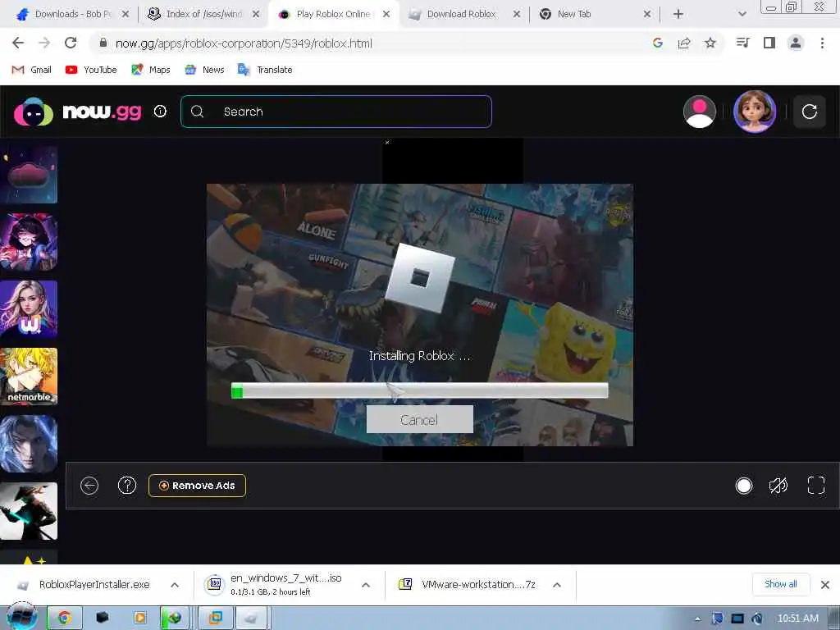Image resolution: width=840 pixels, height=630 pixels.
Task: Reload the current page
Action: coord(71,43)
